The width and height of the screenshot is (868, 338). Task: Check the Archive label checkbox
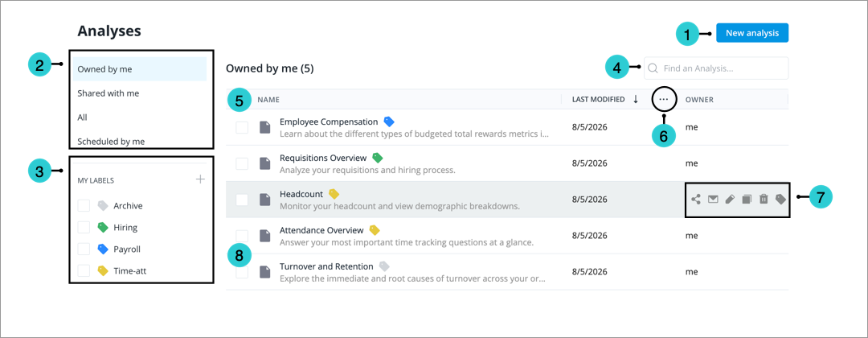click(x=84, y=205)
